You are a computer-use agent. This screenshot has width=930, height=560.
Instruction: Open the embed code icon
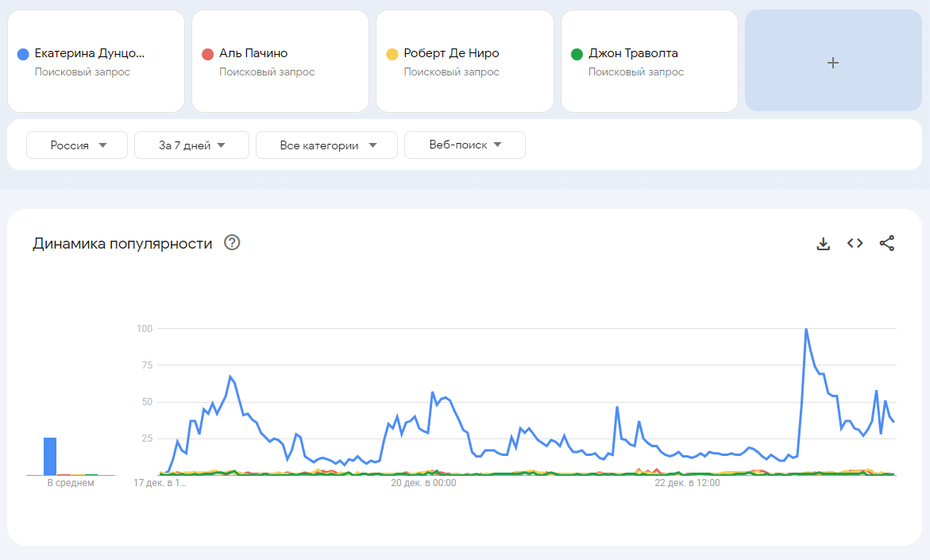coord(855,243)
